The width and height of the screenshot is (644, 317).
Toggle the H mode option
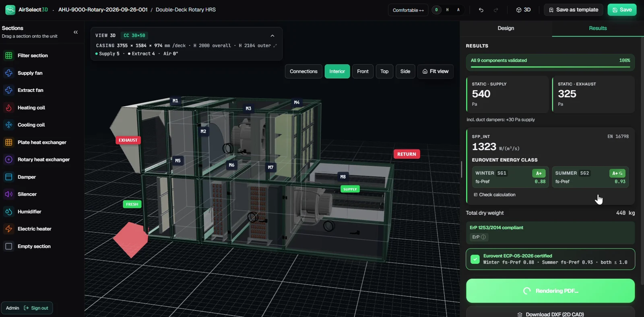click(447, 10)
